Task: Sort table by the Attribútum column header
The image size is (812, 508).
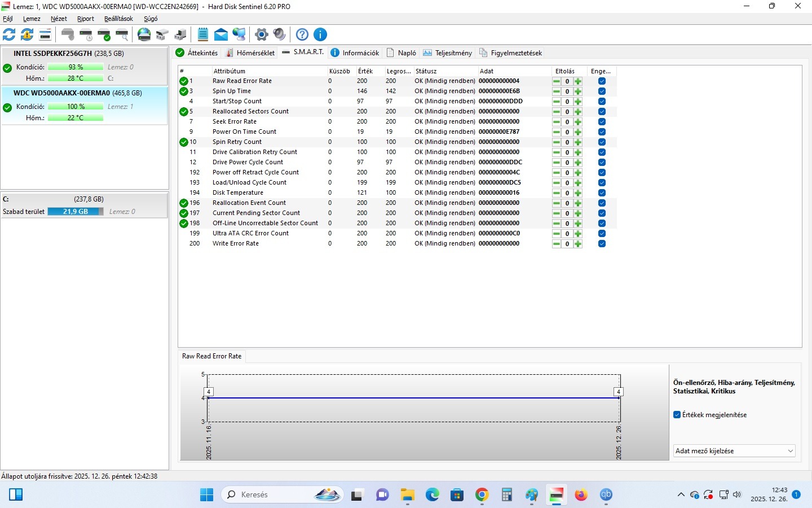Action: (x=270, y=71)
